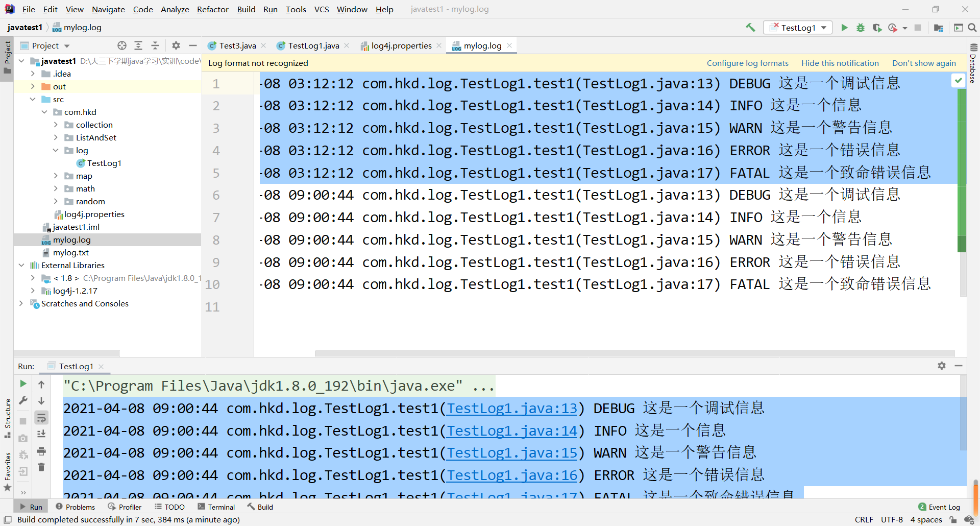Click Configure log formats link

(x=747, y=63)
